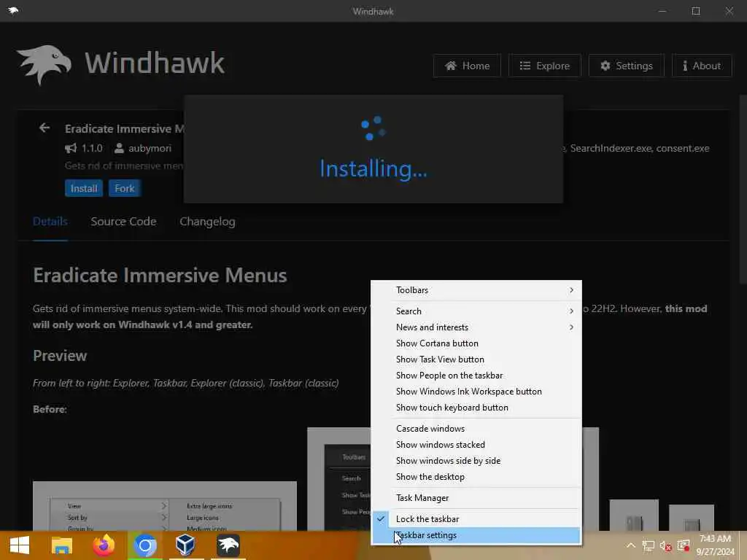Click the Before: label
The image size is (747, 560).
[x=50, y=409]
